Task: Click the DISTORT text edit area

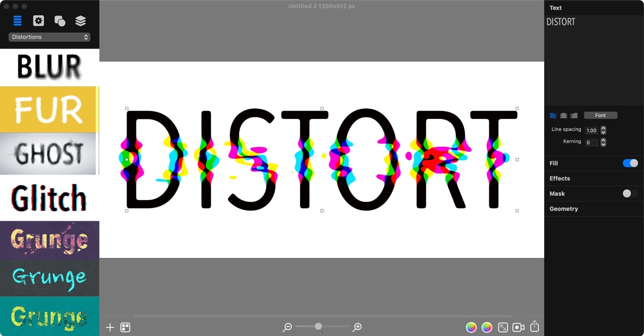Action: click(593, 60)
